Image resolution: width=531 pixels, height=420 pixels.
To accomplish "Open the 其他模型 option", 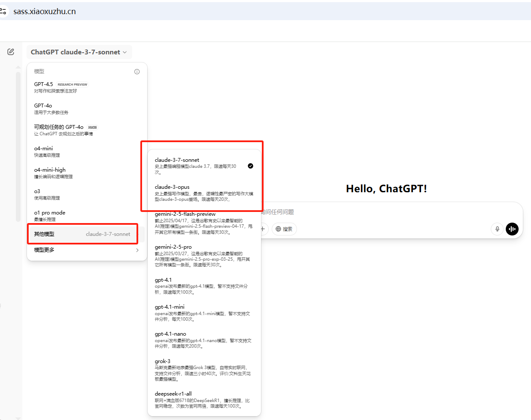I will [x=83, y=234].
